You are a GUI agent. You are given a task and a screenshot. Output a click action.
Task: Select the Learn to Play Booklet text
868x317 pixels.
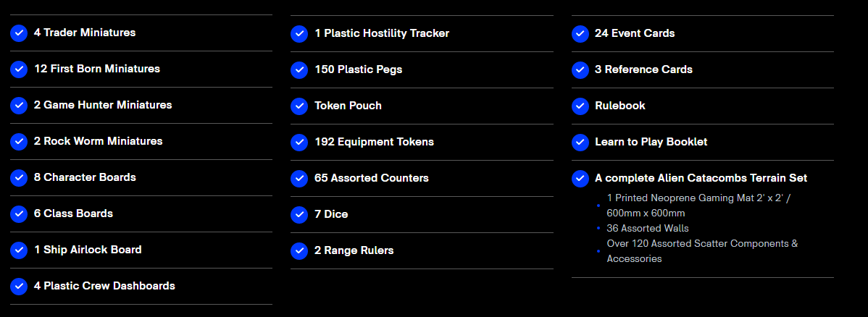pos(651,142)
